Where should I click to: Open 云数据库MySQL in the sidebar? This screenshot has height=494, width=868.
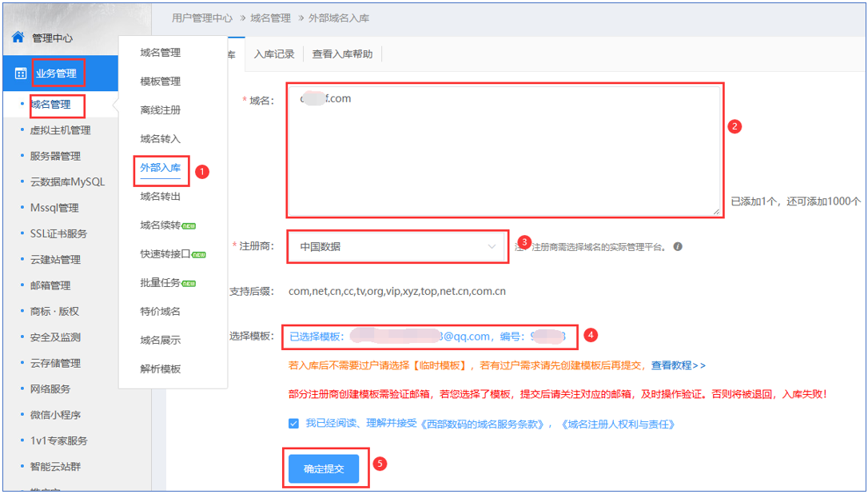(x=67, y=181)
